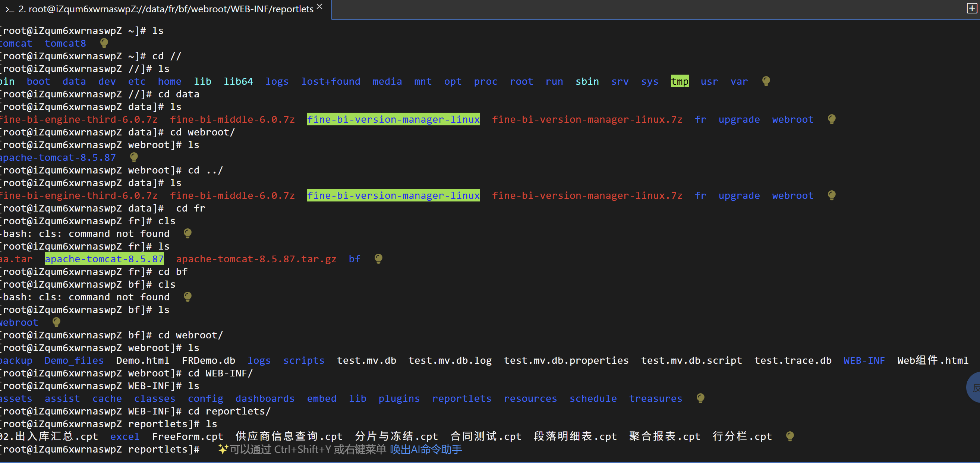Screen dimensions: 980x463
Task: Click lightbulb icon after 行分栏.cpt
Action: point(790,437)
